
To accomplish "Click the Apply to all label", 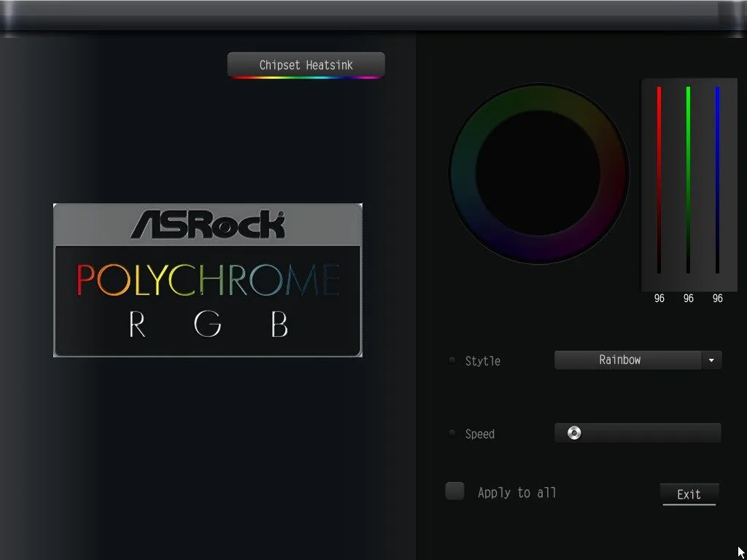I will 516,493.
